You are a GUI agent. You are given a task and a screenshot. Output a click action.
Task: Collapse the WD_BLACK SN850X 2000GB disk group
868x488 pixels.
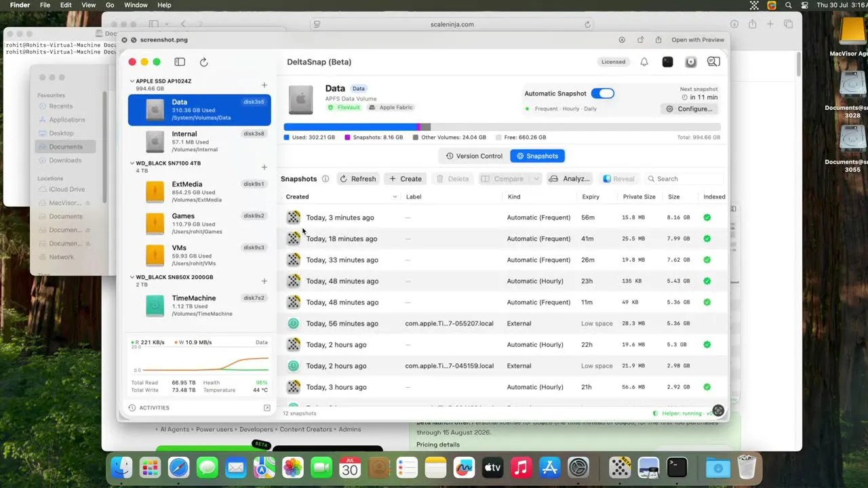[132, 277]
